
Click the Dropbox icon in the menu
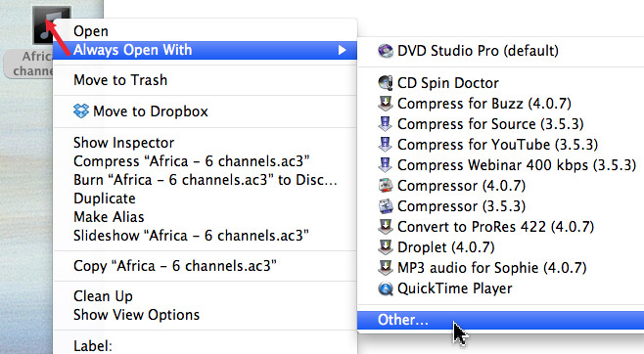click(81, 111)
